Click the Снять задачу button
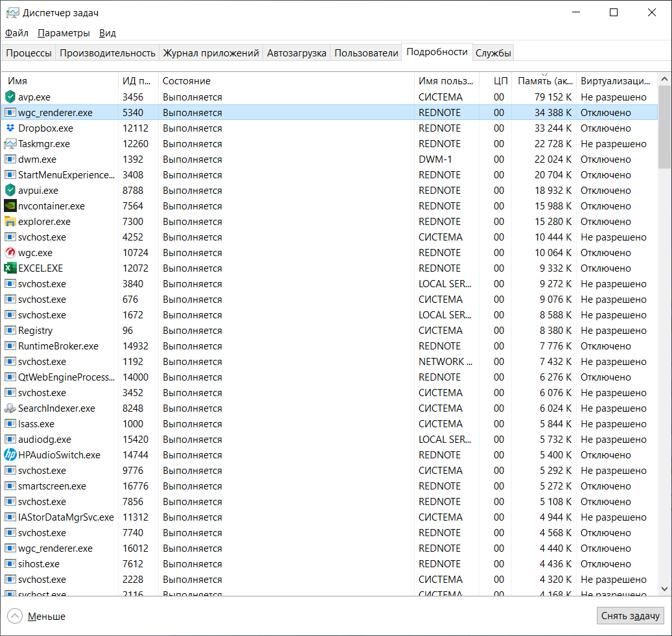Image resolution: width=672 pixels, height=636 pixels. pos(631,616)
